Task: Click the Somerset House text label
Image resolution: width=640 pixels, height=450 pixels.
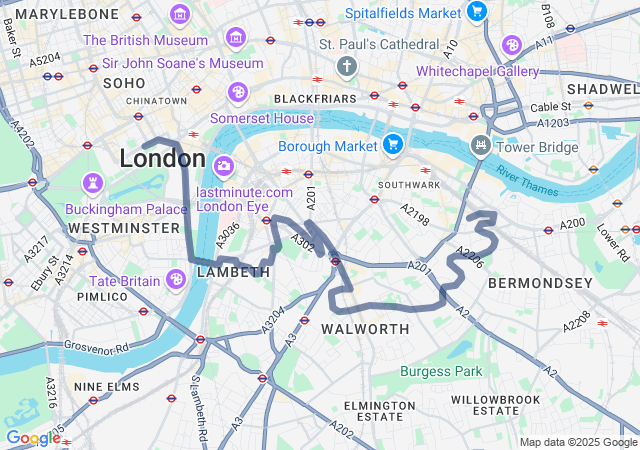Action: click(262, 118)
